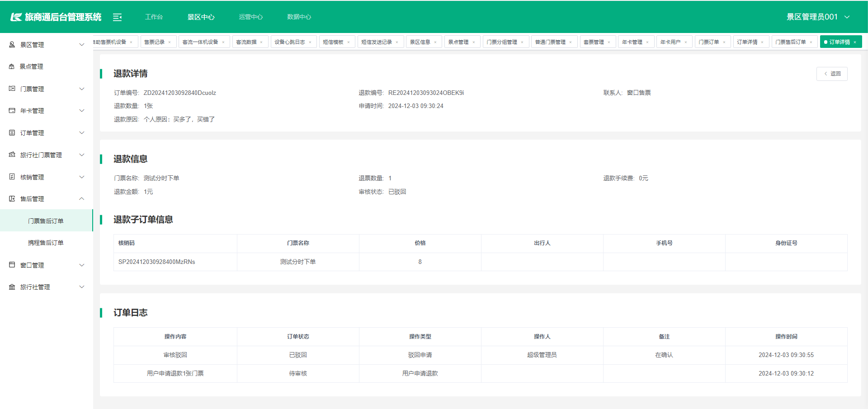Screen dimensions: 868x409
Task: Click the 年卡管理 sidebar icon
Action: pyautogui.click(x=12, y=111)
